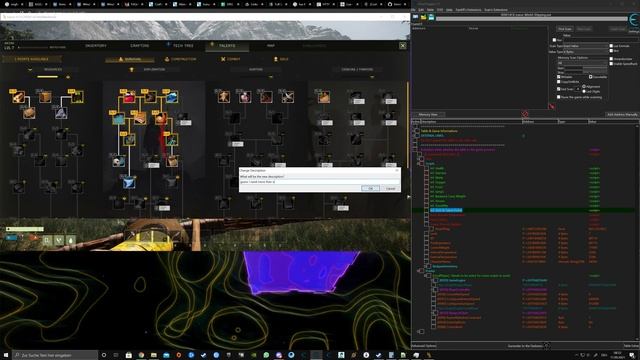
Task: Click the yellow open-file folder icon
Action: pyautogui.click(x=424, y=17)
